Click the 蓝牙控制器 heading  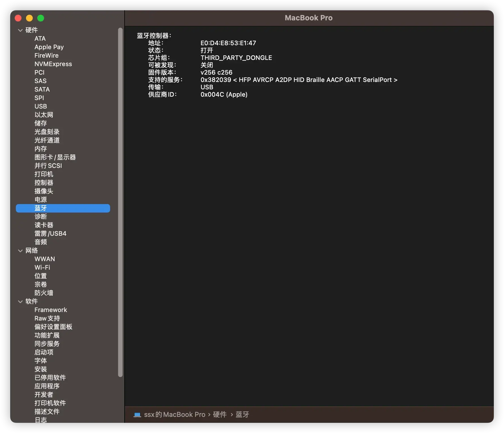[x=154, y=36]
